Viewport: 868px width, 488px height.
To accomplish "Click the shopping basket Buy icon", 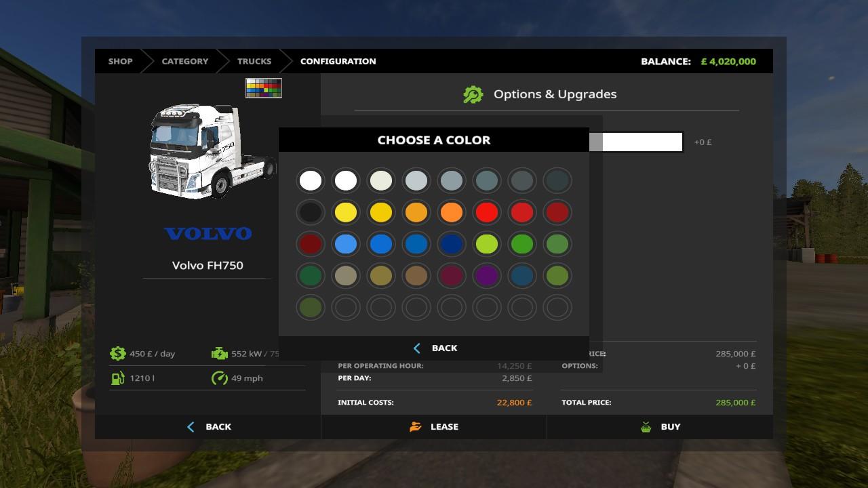I will tap(646, 427).
